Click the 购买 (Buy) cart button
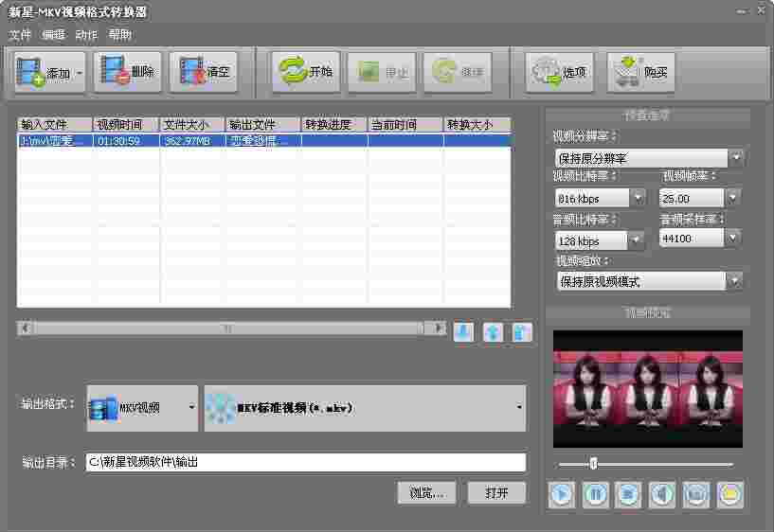The image size is (774, 532). [x=641, y=72]
